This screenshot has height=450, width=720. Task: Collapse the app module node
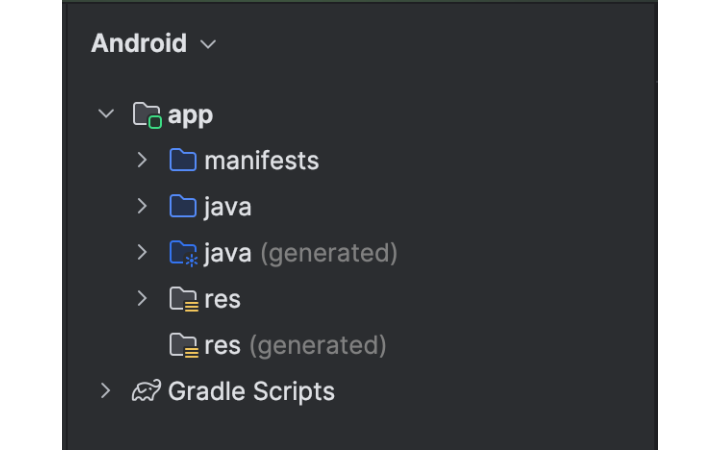click(x=106, y=114)
